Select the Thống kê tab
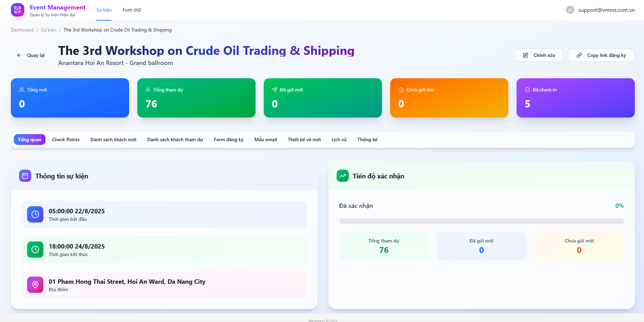Viewport: 644px width, 322px height. [x=367, y=139]
